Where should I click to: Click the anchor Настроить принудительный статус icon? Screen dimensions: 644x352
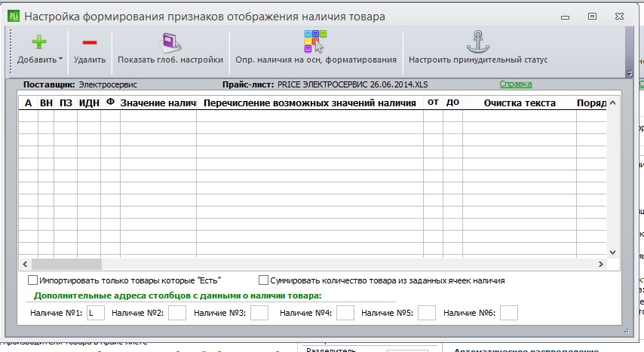coord(477,42)
